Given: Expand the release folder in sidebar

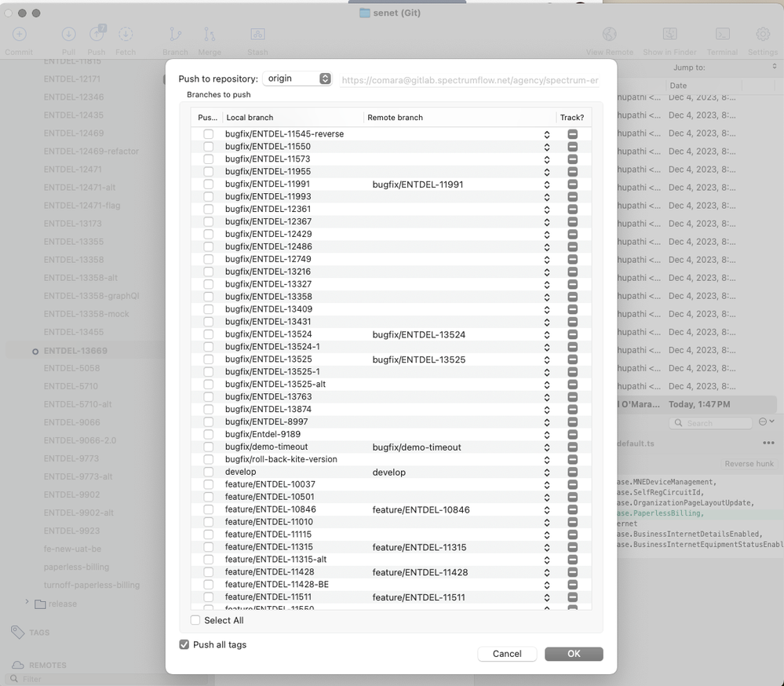Looking at the screenshot, I should tap(27, 602).
